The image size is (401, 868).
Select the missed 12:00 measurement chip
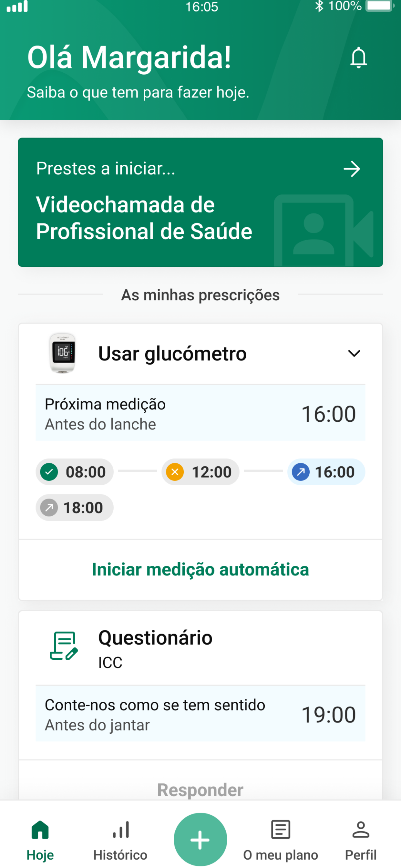(200, 472)
